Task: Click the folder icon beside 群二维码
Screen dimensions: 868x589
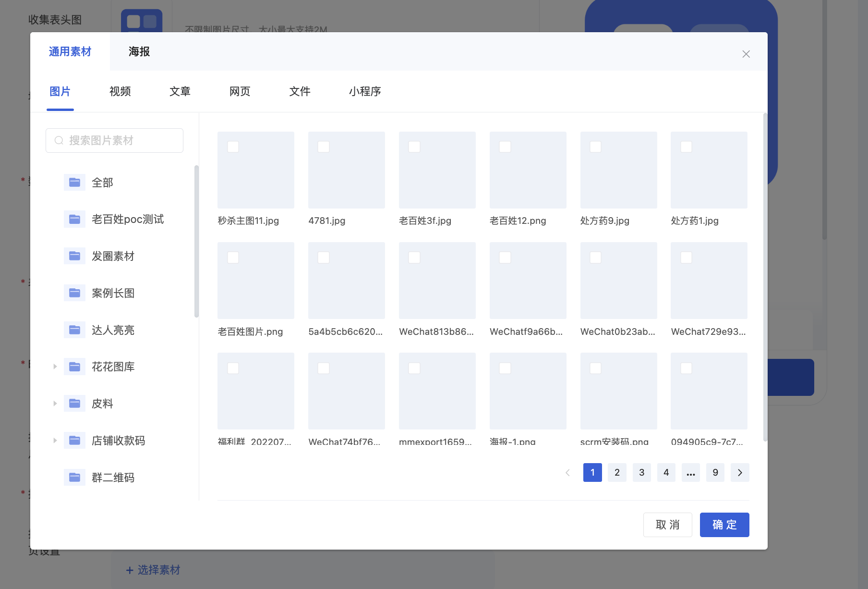Action: (74, 478)
